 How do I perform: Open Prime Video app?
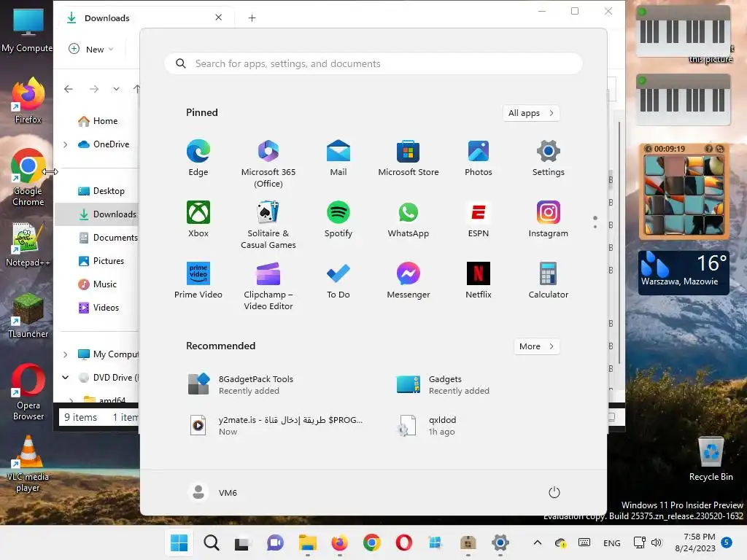click(x=198, y=281)
